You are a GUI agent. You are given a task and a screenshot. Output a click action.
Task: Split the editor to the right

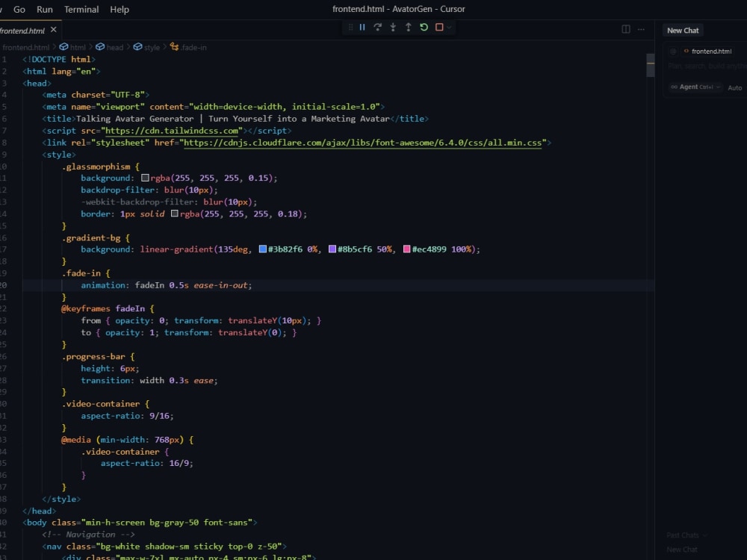click(x=626, y=29)
